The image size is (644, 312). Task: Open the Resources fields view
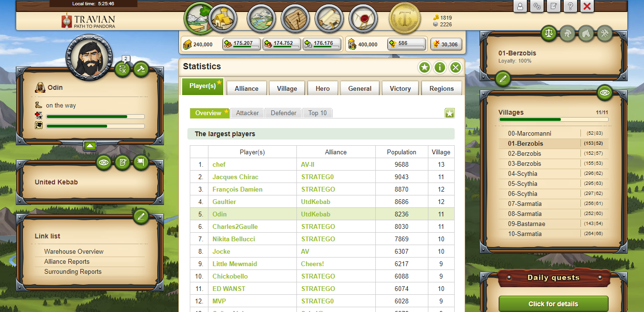pos(199,19)
